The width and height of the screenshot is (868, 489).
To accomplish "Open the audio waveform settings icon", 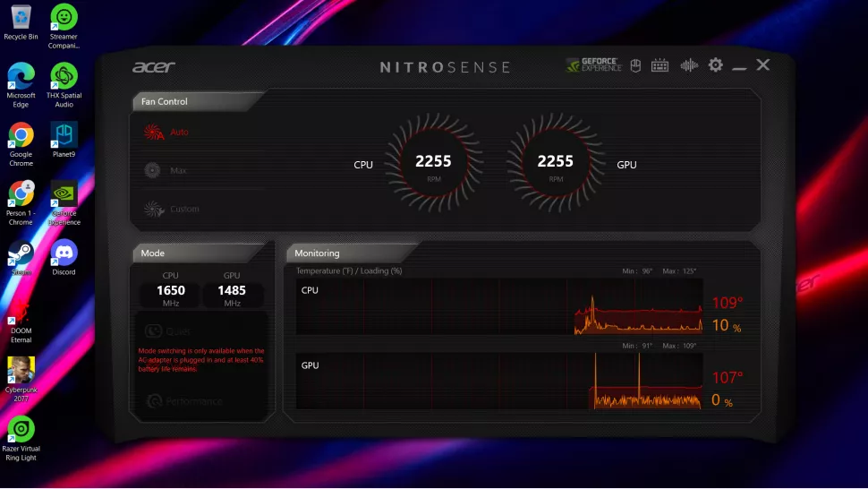I will coord(689,65).
